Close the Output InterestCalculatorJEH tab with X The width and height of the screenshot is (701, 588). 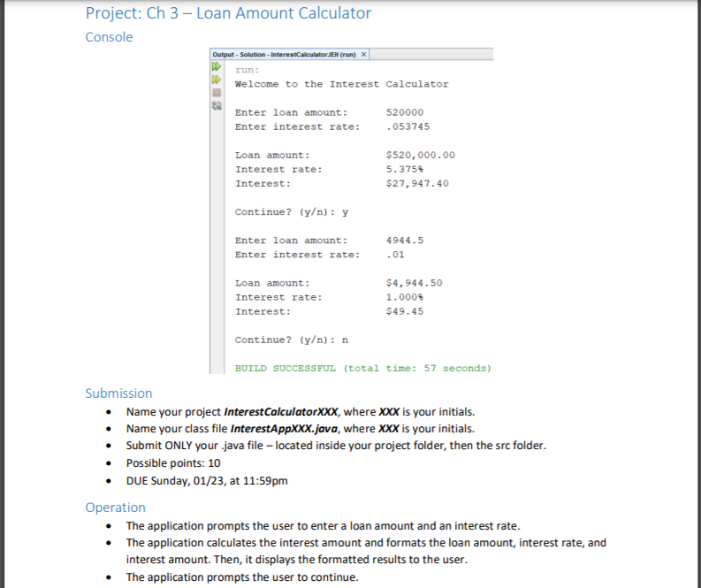coord(363,54)
